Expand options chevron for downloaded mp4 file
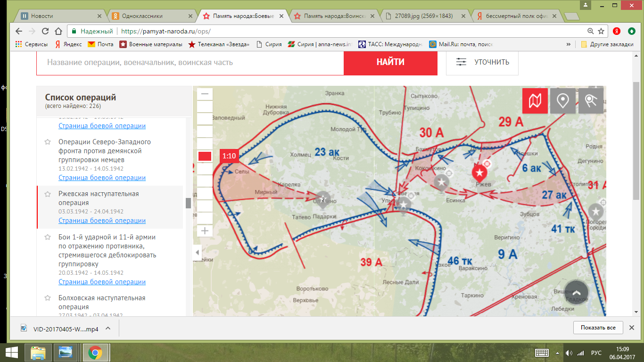This screenshot has width=644, height=362. (x=108, y=329)
